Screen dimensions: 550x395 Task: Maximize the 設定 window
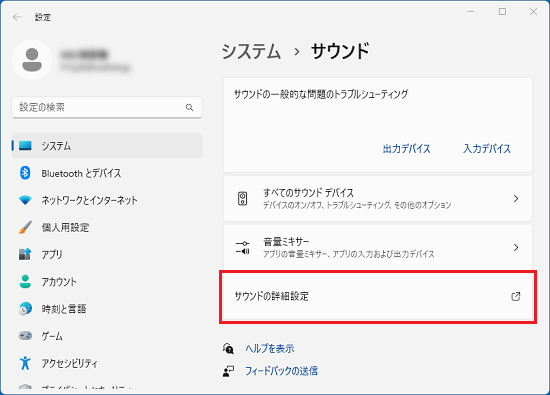click(x=502, y=12)
